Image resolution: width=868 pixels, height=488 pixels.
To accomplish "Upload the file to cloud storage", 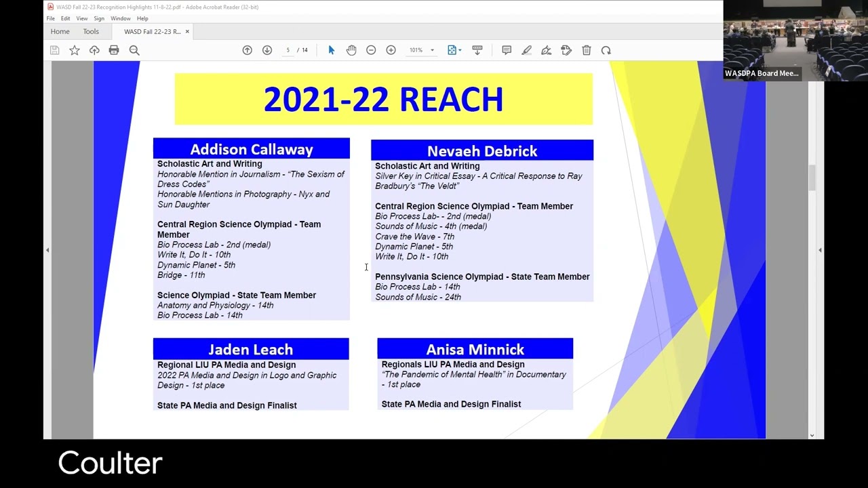I will [x=94, y=50].
